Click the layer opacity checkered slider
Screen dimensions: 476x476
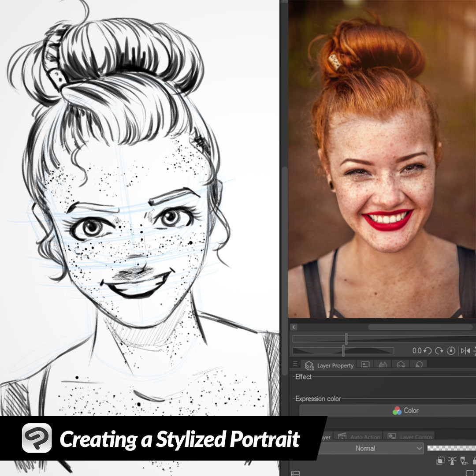click(x=451, y=448)
